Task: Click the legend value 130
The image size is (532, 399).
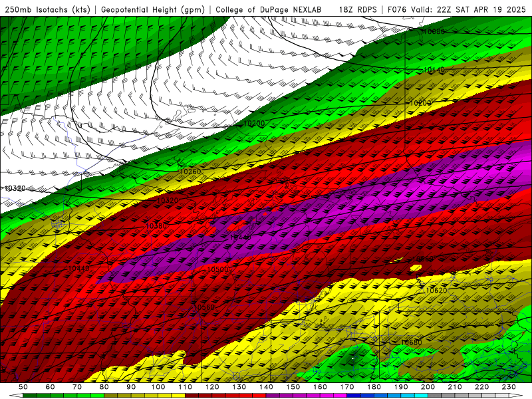Action: [239, 387]
